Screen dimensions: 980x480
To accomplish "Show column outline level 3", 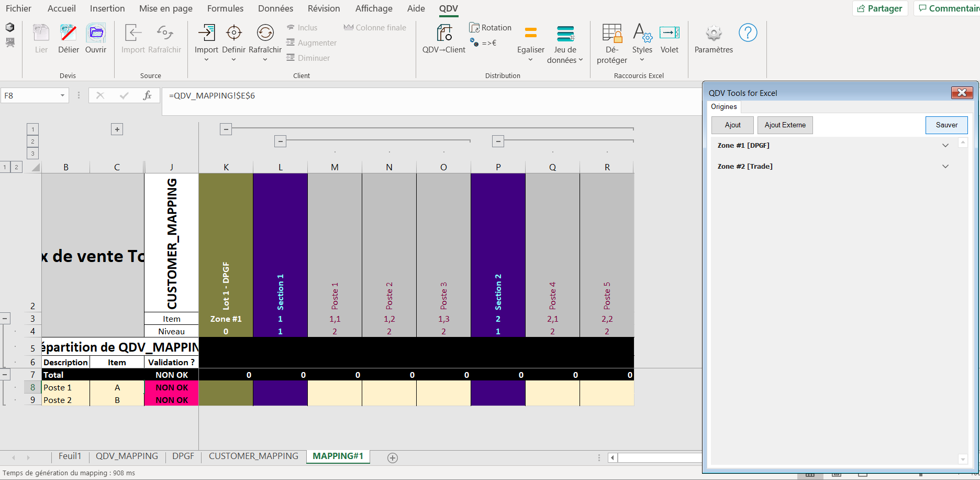I will [32, 154].
